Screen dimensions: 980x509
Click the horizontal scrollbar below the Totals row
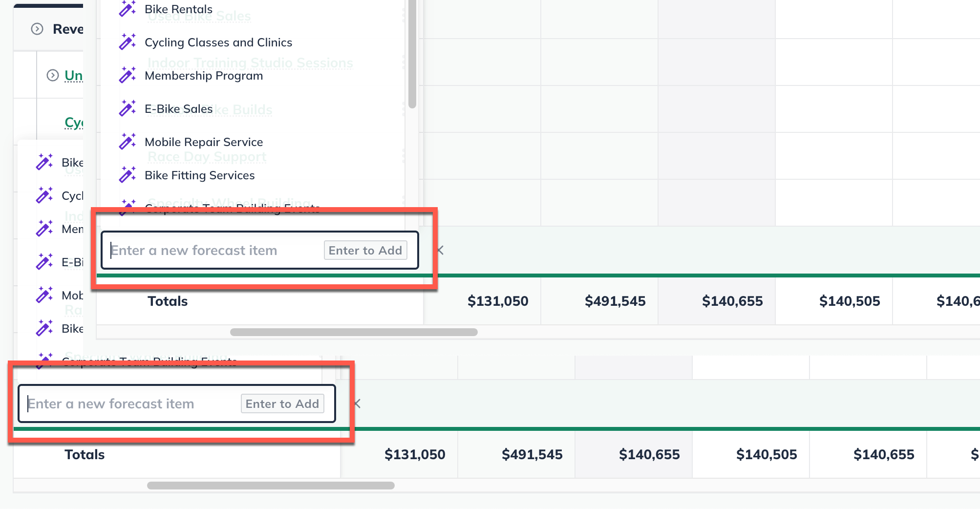coord(354,332)
